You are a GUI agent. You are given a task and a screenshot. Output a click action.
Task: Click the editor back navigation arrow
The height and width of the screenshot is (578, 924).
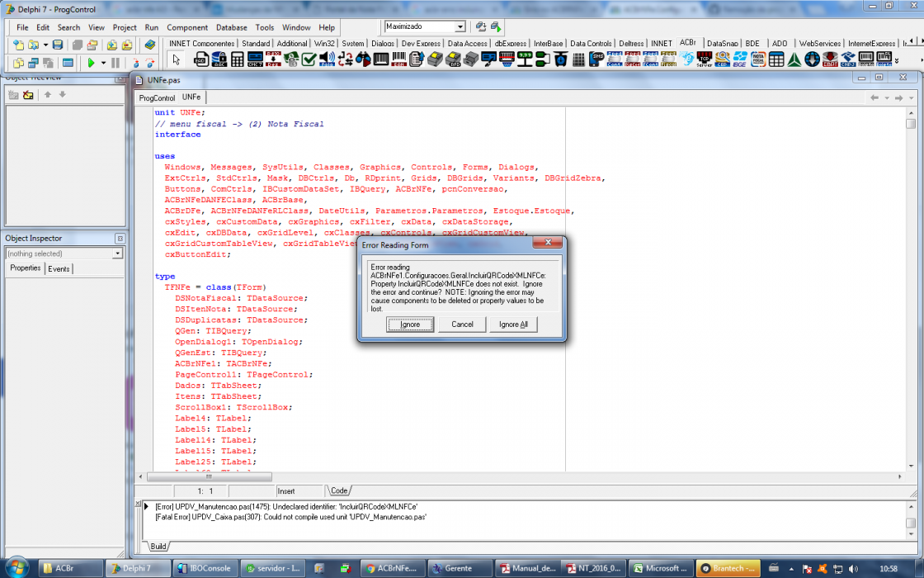[874, 98]
